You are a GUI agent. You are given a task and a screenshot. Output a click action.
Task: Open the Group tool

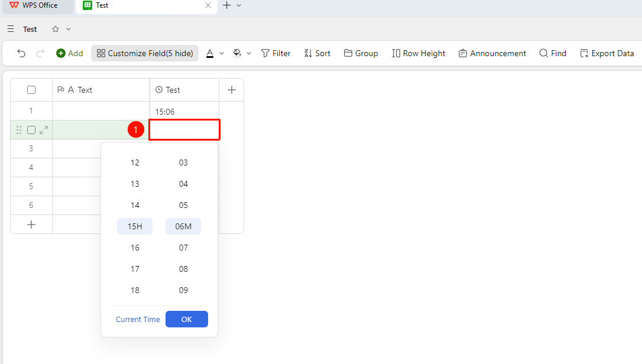(x=361, y=53)
